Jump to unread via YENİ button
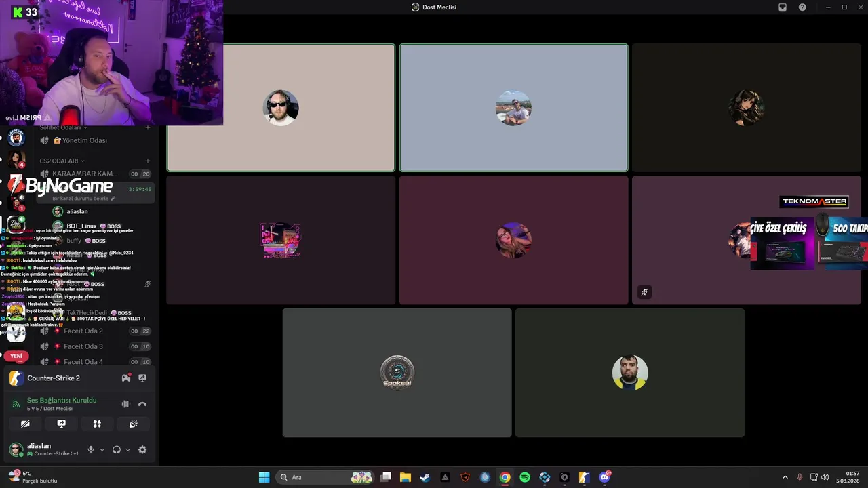868x488 pixels. pyautogui.click(x=16, y=356)
